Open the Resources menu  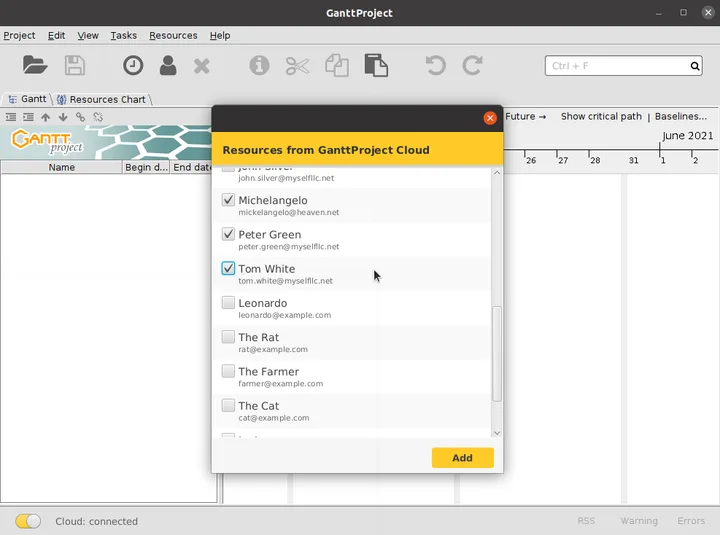173,35
